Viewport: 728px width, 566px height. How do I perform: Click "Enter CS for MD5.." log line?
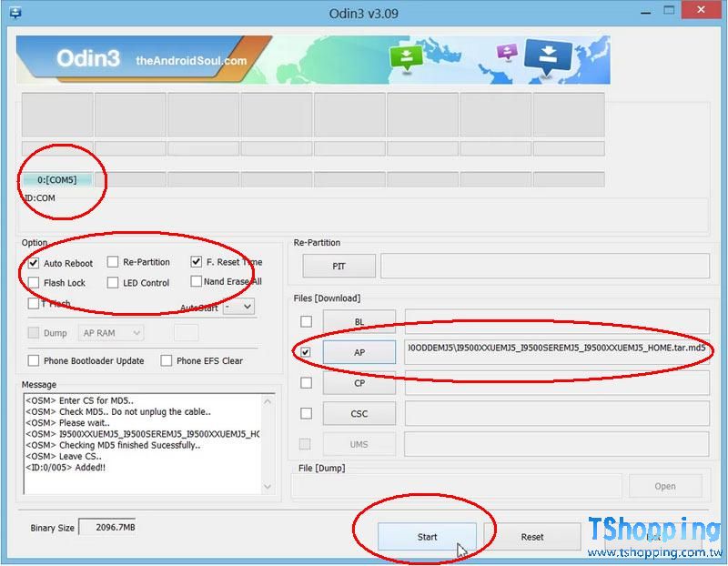pyautogui.click(x=79, y=400)
